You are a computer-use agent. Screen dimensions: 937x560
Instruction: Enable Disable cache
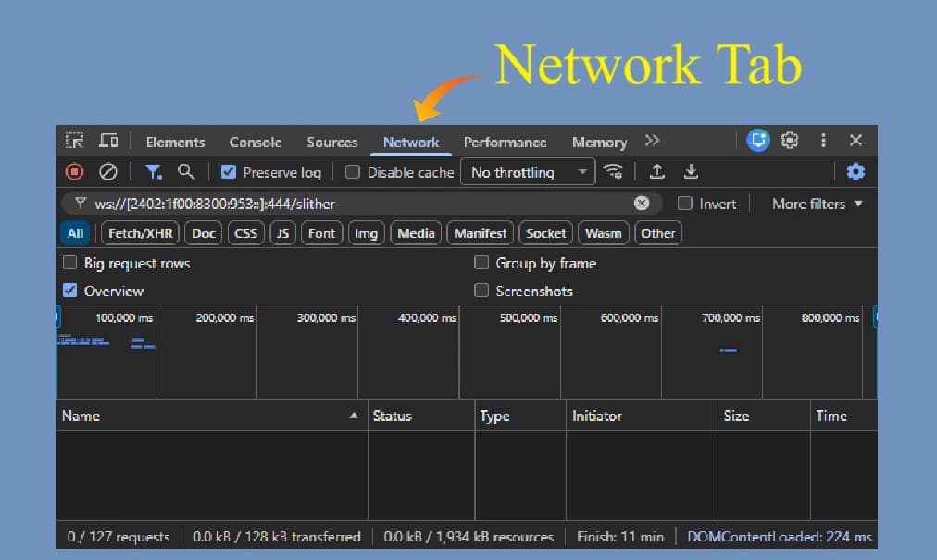[x=353, y=171]
